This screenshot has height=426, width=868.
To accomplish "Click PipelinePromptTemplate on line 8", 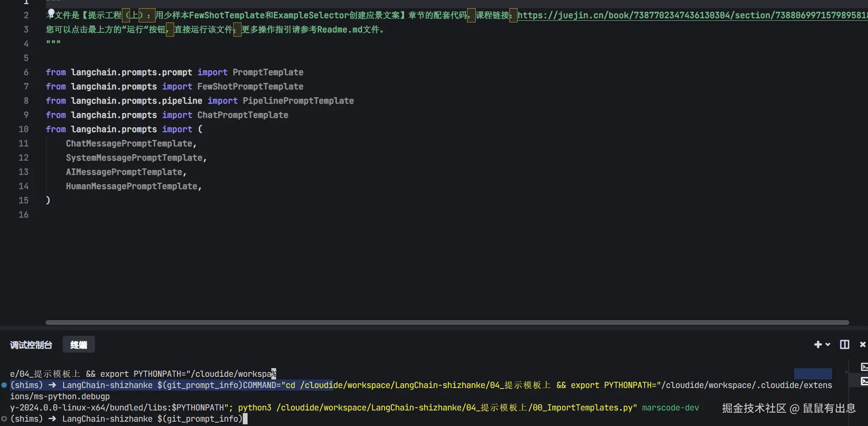I will pos(298,101).
